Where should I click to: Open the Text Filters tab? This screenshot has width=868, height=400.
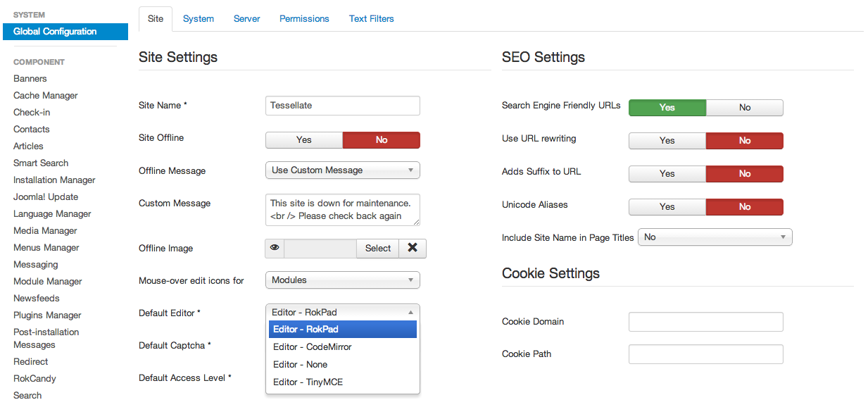371,19
